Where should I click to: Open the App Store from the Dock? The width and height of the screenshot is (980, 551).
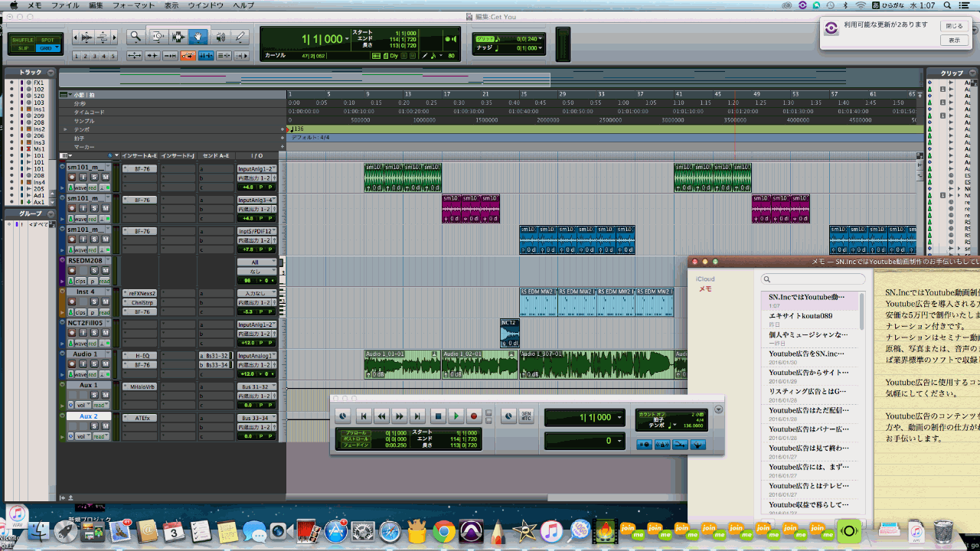(x=335, y=531)
